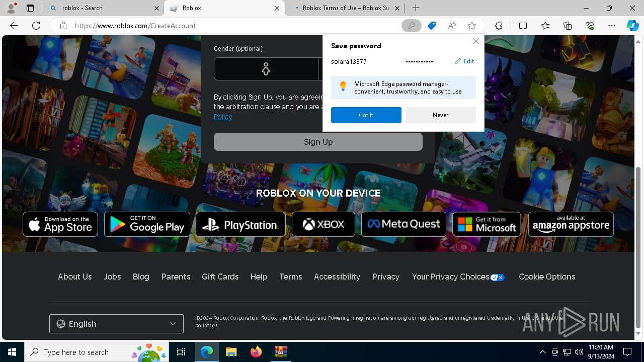Open Edge Settings and more menu
Screen dimensions: 644x362
coord(612,26)
